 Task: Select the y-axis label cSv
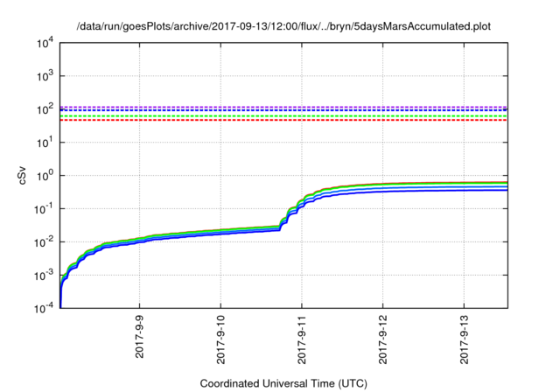[x=23, y=176]
